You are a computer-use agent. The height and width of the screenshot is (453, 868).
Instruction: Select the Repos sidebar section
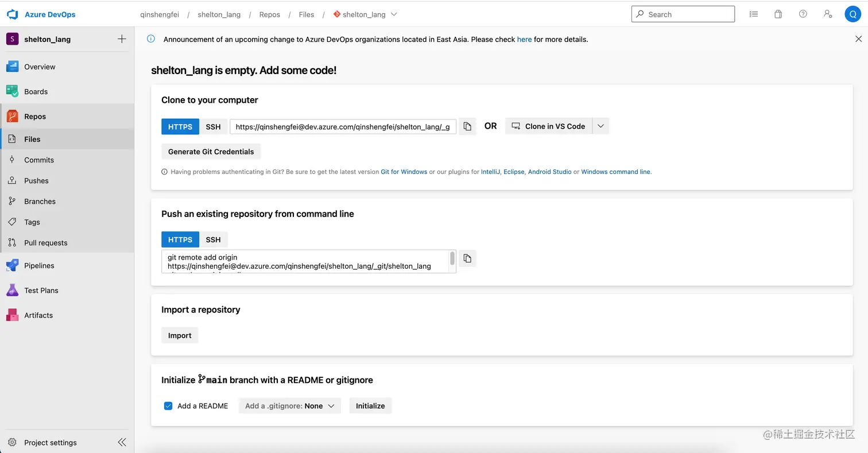[67, 116]
